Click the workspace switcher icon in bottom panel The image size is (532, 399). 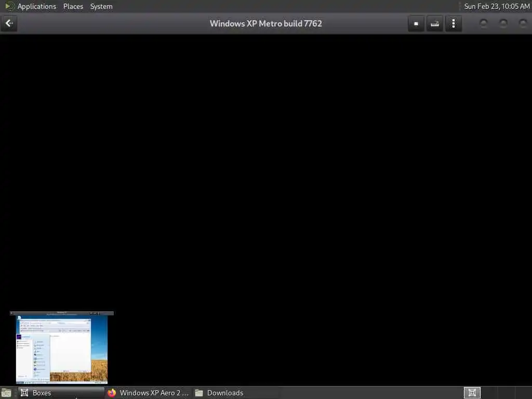(x=472, y=393)
